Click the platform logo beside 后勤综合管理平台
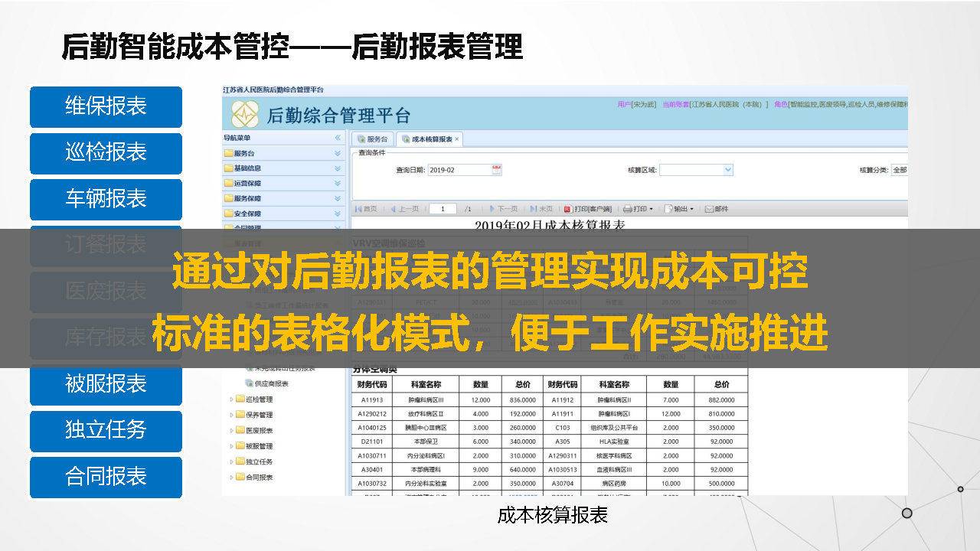 244,115
